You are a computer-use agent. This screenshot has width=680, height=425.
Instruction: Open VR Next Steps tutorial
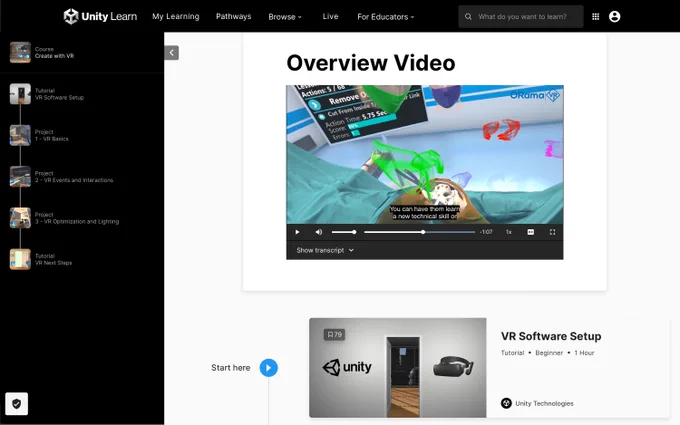pyautogui.click(x=53, y=259)
